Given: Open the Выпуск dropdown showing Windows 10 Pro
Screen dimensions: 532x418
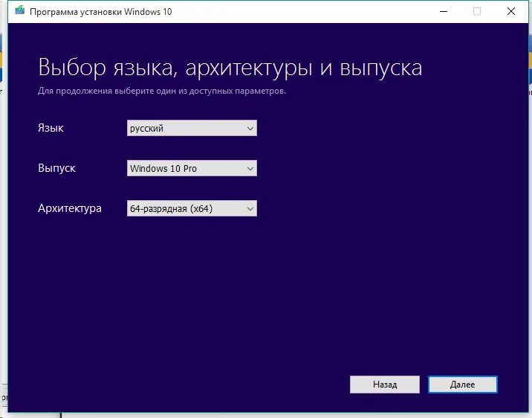Looking at the screenshot, I should click(192, 168).
